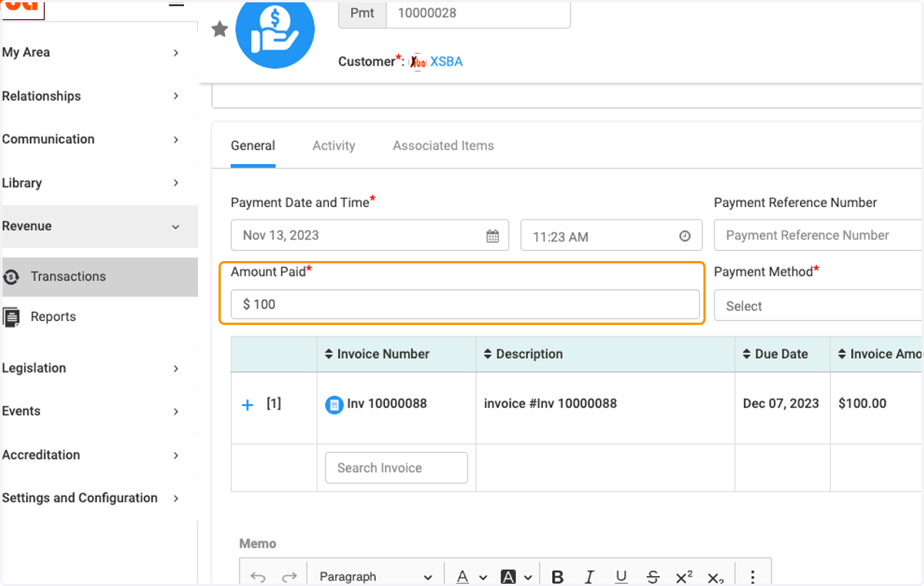This screenshot has height=586, width=924.
Task: Click the payment time field 11:23 AM
Action: 611,236
